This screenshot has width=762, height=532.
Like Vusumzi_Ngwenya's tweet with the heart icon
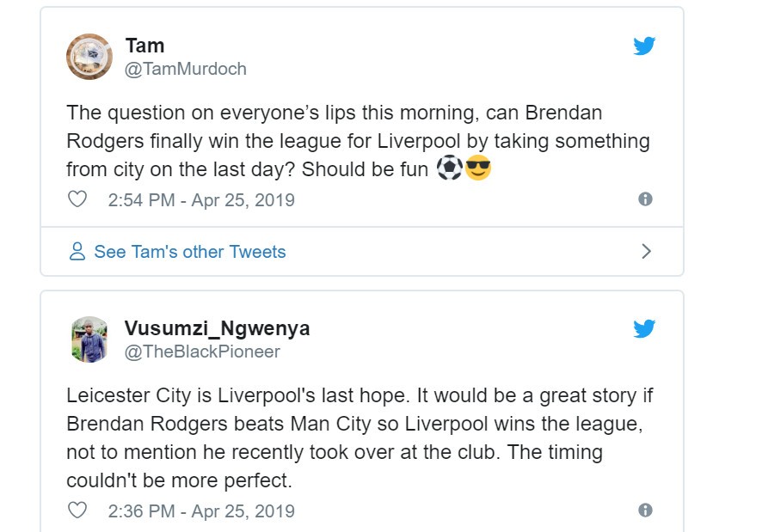(77, 511)
